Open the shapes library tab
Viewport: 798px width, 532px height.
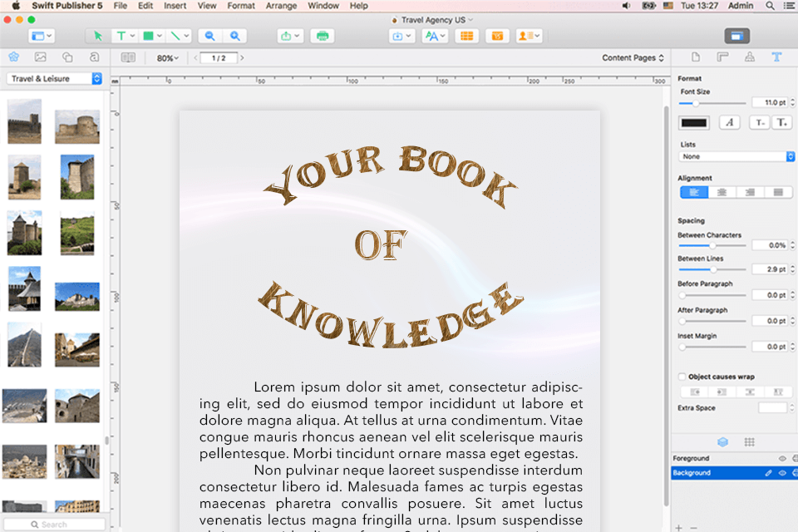click(67, 57)
